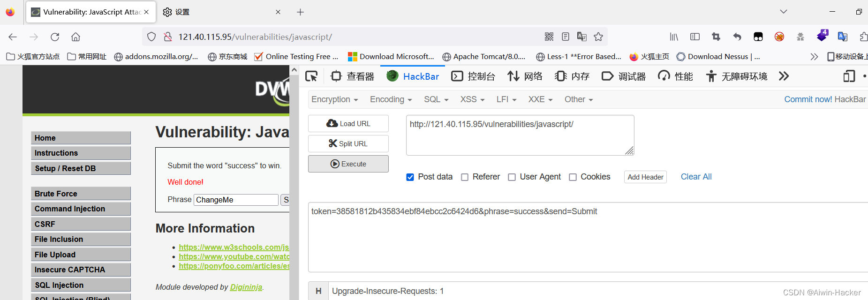Switch to the 网络 network tab

click(x=525, y=76)
